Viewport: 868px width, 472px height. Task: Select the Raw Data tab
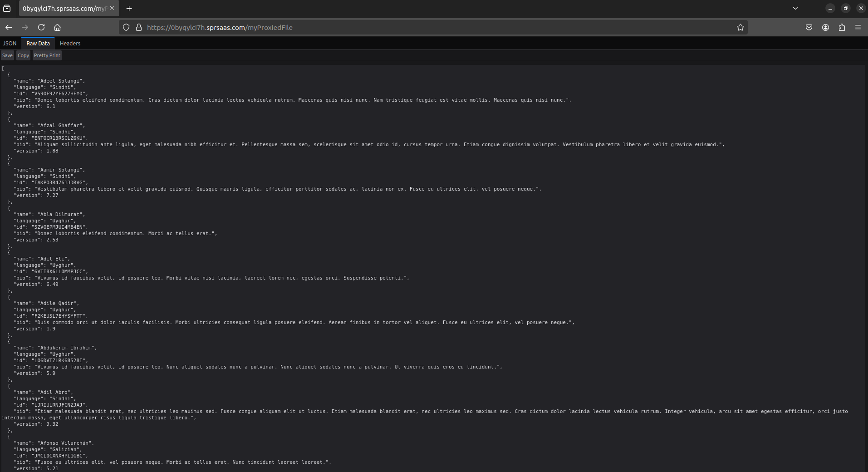coord(38,44)
